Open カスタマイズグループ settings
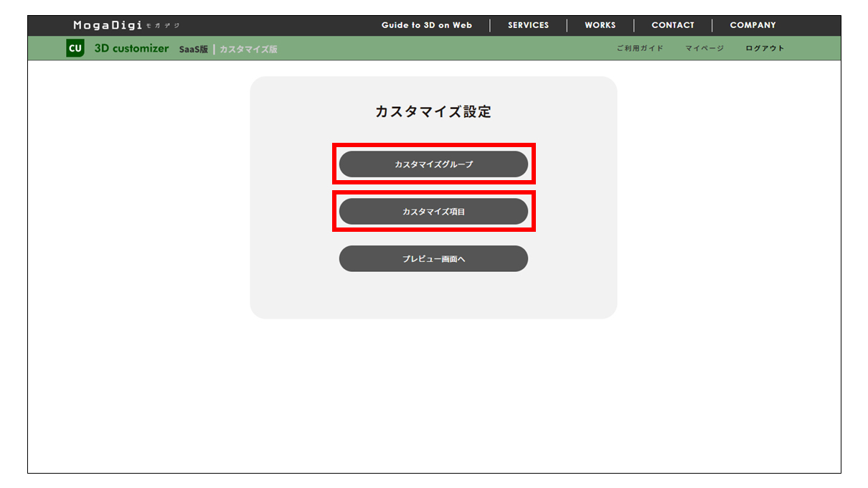The width and height of the screenshot is (868, 488). coord(433,164)
